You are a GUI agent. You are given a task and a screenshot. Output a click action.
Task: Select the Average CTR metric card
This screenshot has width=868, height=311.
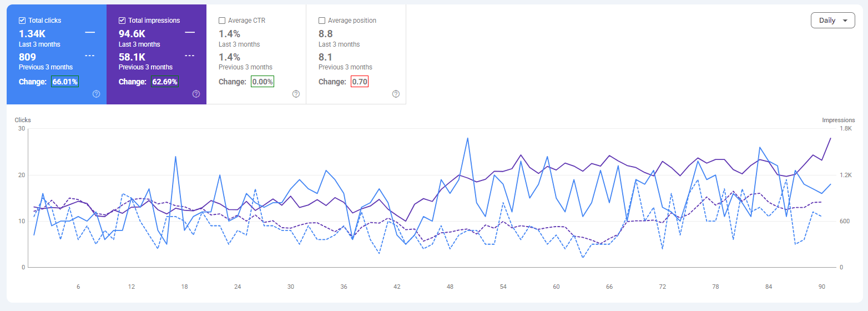pos(256,54)
